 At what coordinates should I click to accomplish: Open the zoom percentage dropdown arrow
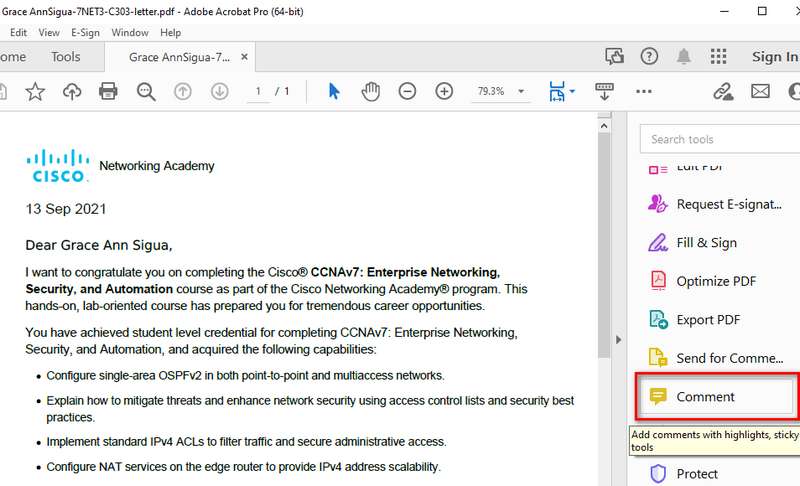521,91
